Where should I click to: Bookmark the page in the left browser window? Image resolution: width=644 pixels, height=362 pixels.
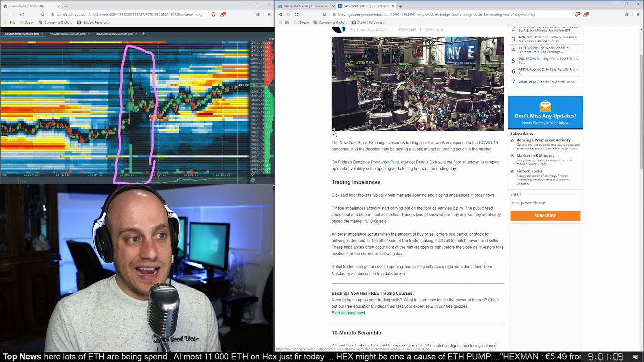tap(43, 14)
